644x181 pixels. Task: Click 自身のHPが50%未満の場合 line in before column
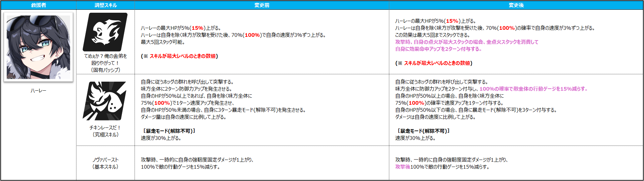tap(224, 110)
